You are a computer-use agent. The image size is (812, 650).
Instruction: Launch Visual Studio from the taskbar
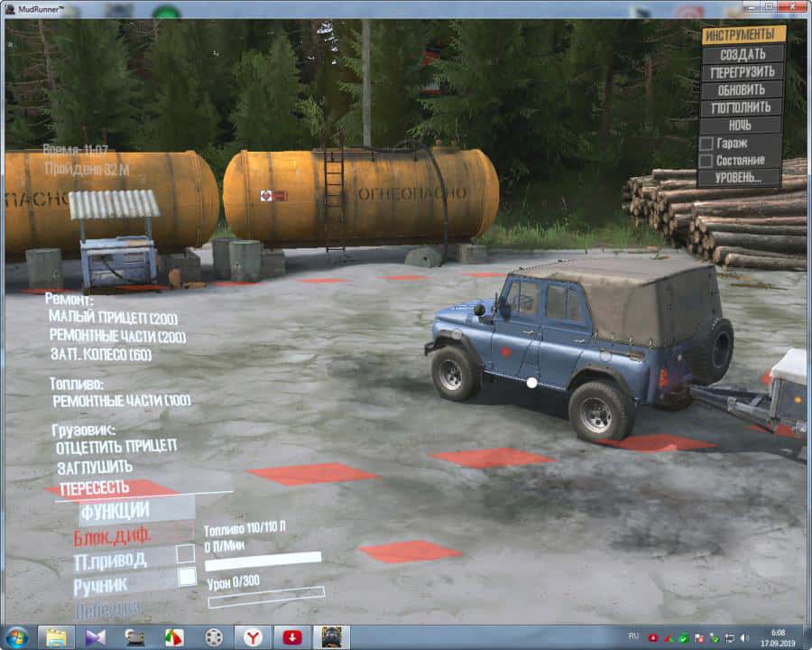pos(96,636)
